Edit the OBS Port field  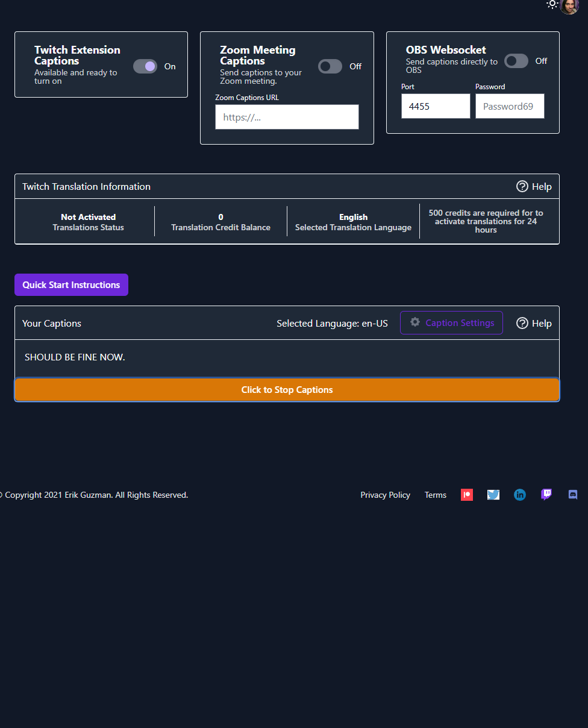(436, 106)
